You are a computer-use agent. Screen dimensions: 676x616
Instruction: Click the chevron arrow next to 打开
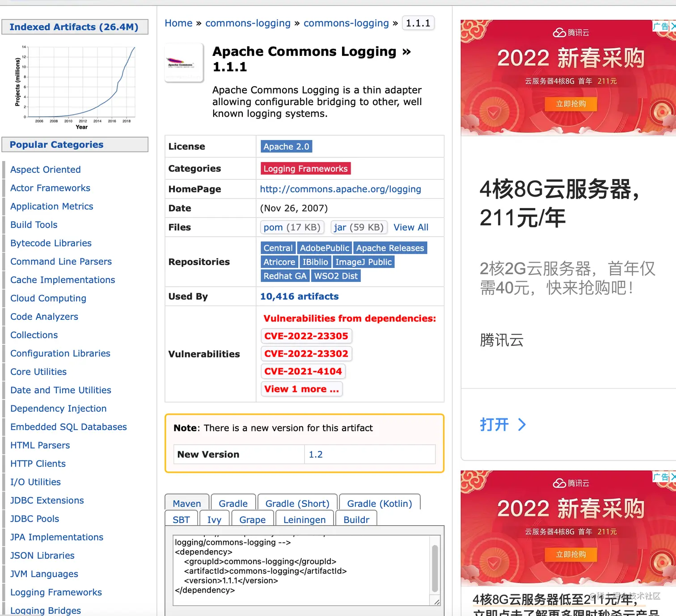coord(522,424)
